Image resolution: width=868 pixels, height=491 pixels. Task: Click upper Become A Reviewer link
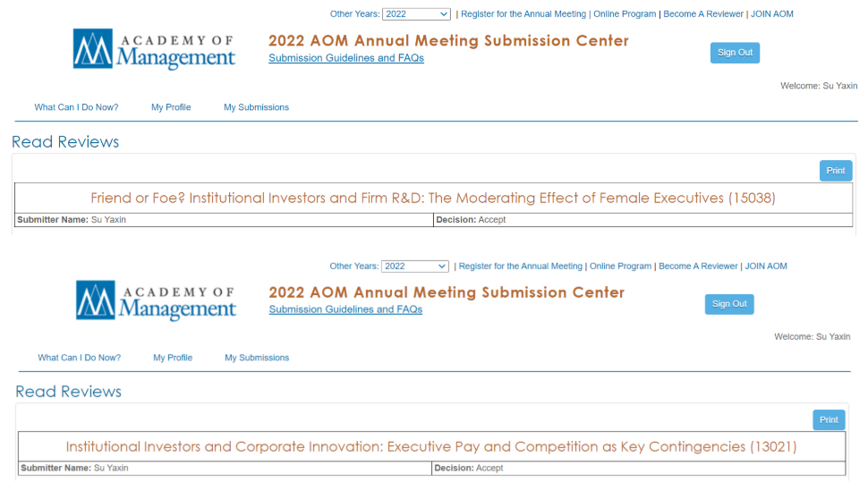click(703, 13)
